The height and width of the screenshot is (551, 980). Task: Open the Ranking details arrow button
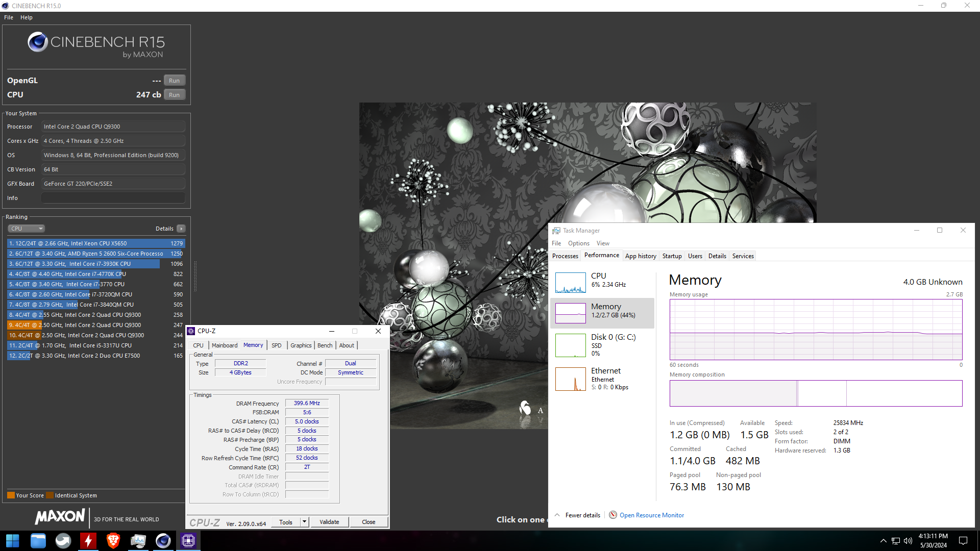[x=181, y=229]
